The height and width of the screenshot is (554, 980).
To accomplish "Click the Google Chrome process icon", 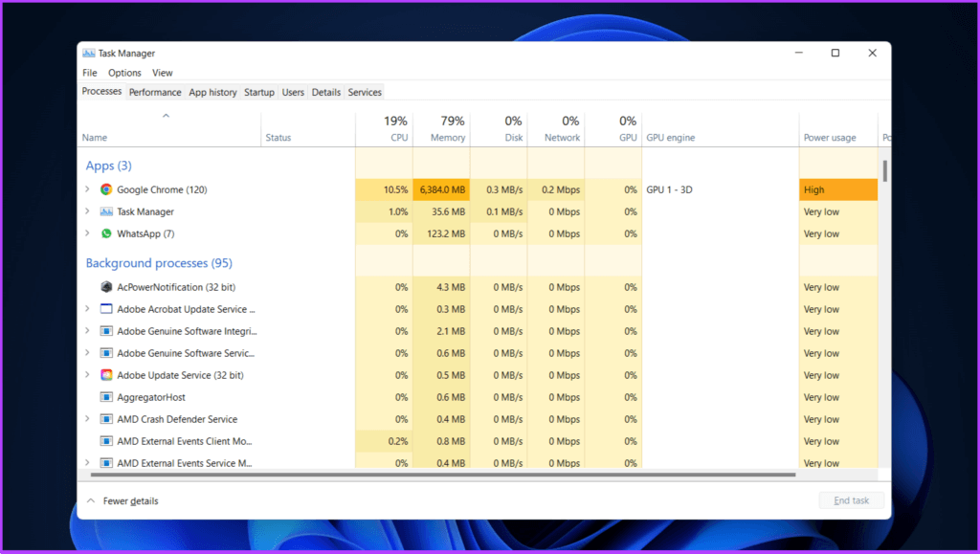I will coord(106,189).
